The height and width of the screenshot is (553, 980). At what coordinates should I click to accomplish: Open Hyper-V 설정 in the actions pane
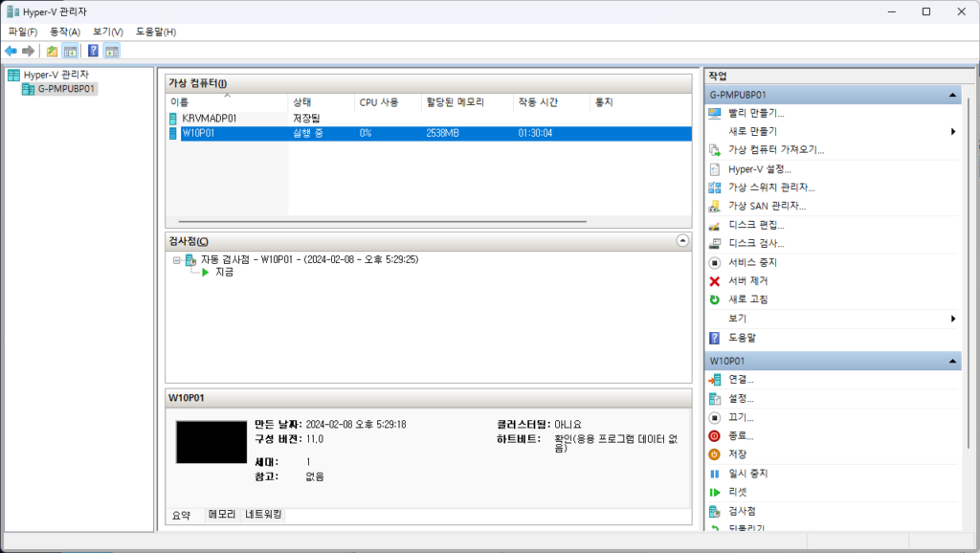pos(759,169)
